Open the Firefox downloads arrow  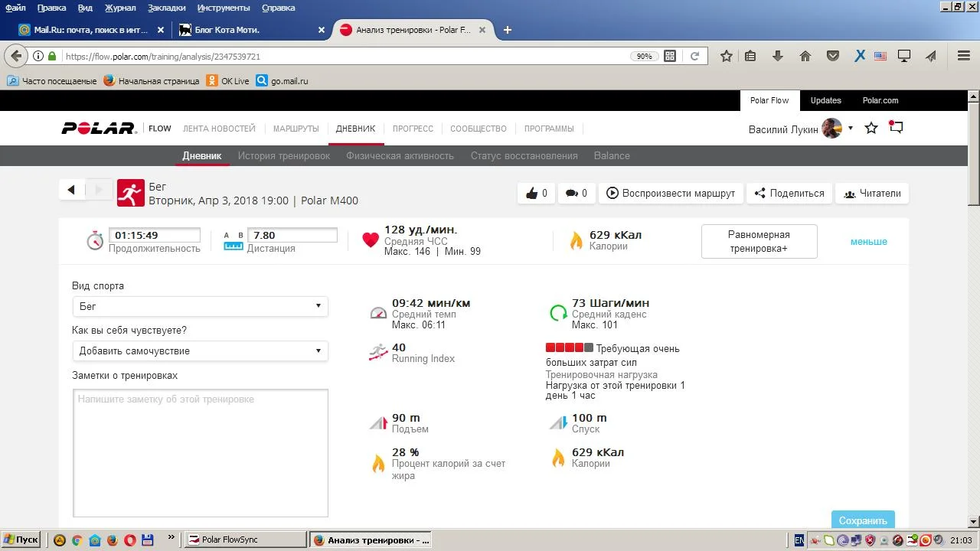coord(778,56)
